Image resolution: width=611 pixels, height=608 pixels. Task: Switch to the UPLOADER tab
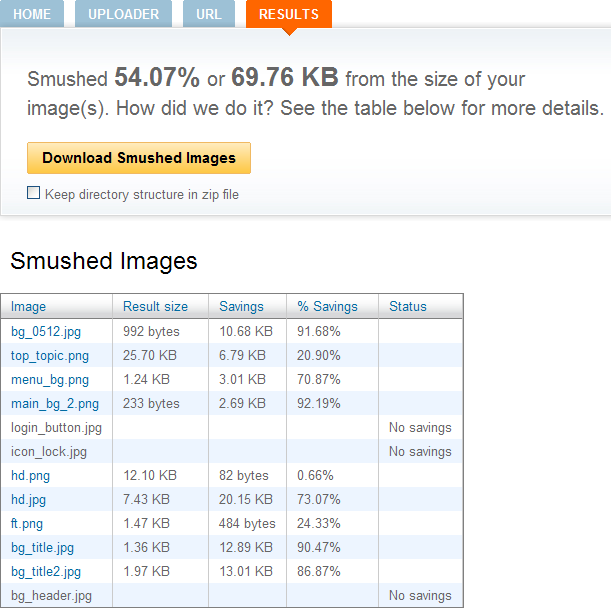[123, 14]
